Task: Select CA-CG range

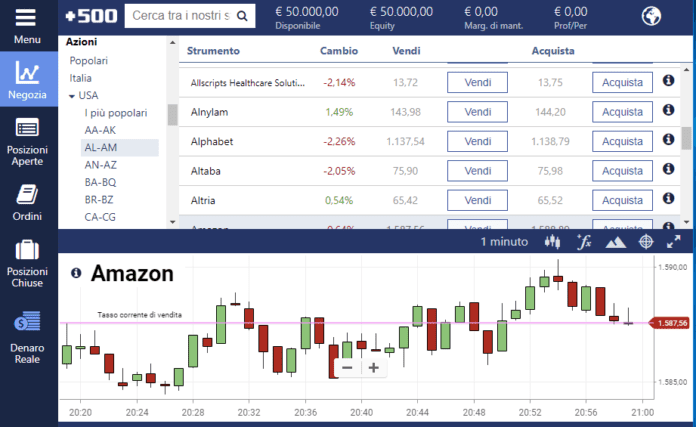Action: (x=100, y=217)
